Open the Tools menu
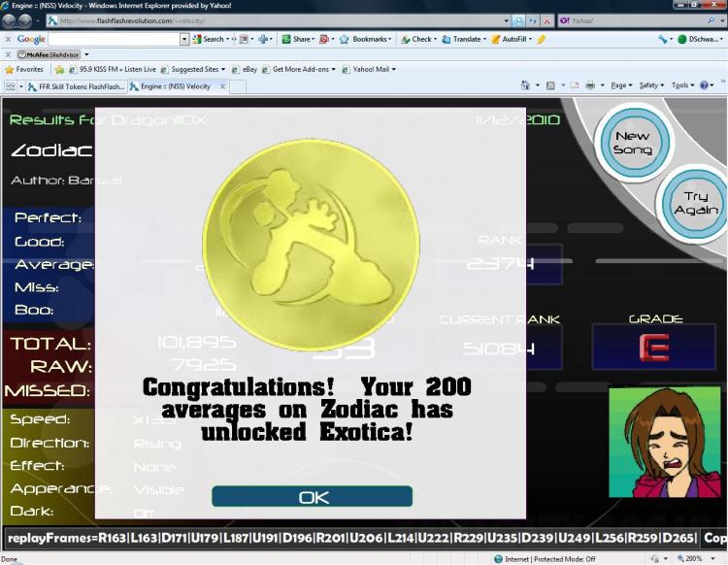Viewport: 728px width, 565px height. 682,85
